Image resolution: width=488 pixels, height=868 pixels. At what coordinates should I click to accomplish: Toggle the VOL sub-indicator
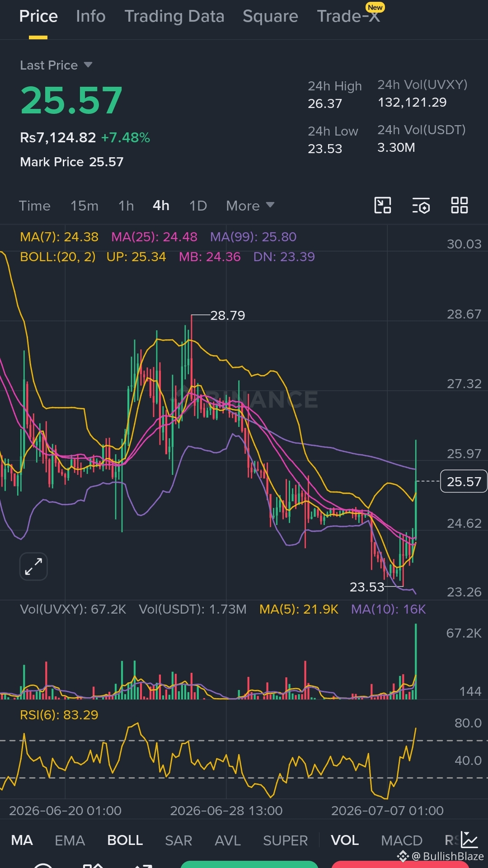tap(345, 840)
